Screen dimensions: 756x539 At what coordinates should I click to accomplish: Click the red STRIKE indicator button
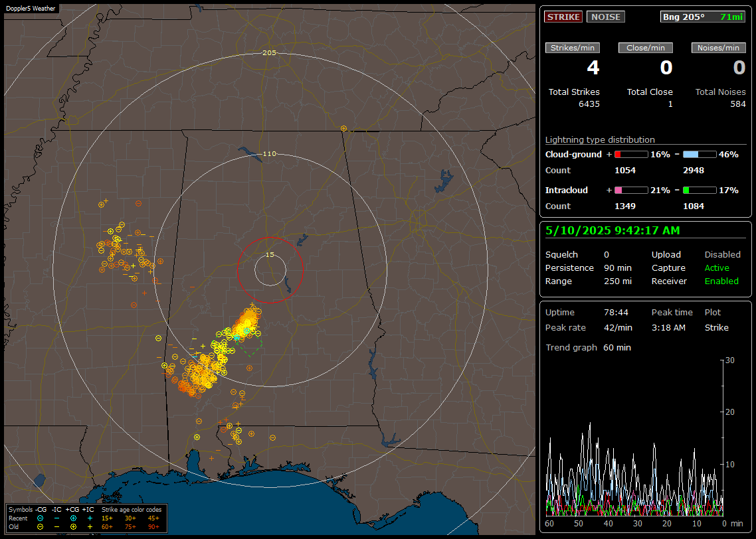pyautogui.click(x=563, y=17)
